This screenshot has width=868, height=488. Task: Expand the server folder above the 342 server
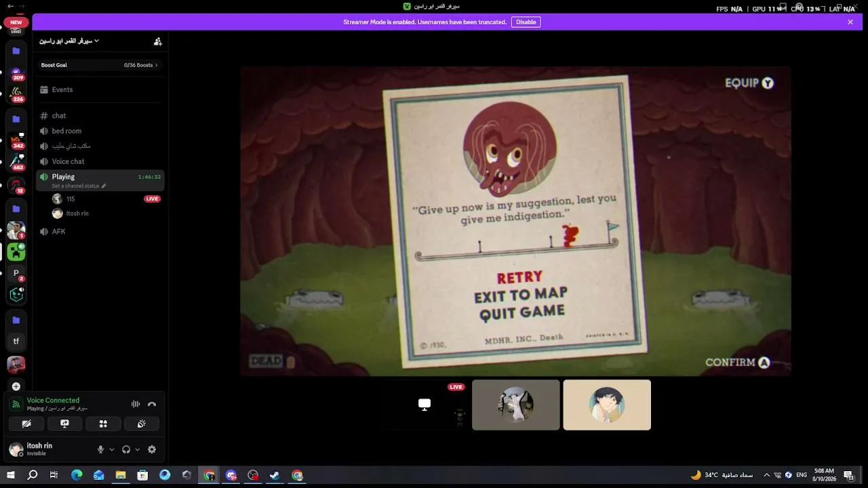click(16, 119)
